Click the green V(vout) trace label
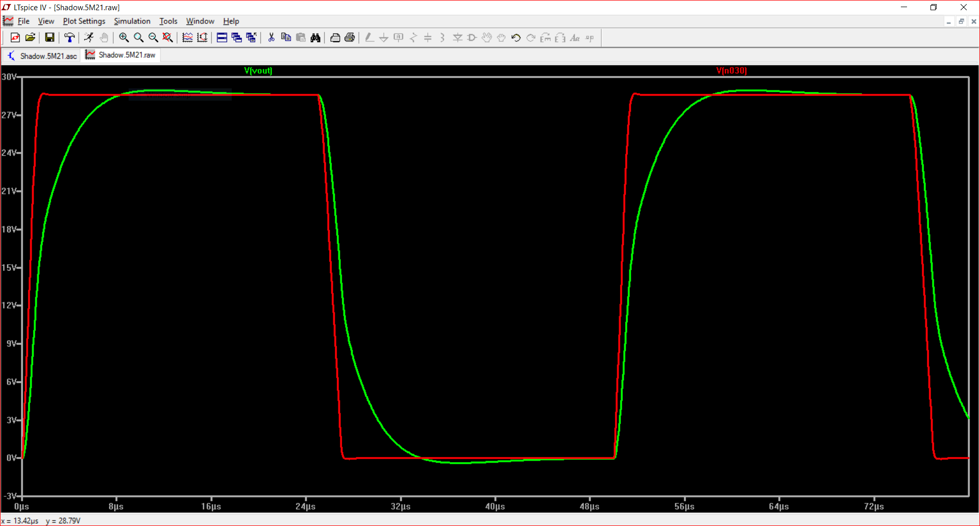The image size is (980, 526). tap(258, 70)
